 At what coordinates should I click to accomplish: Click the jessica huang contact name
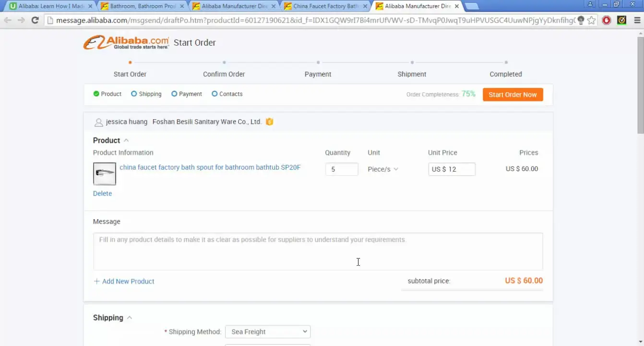pos(127,122)
